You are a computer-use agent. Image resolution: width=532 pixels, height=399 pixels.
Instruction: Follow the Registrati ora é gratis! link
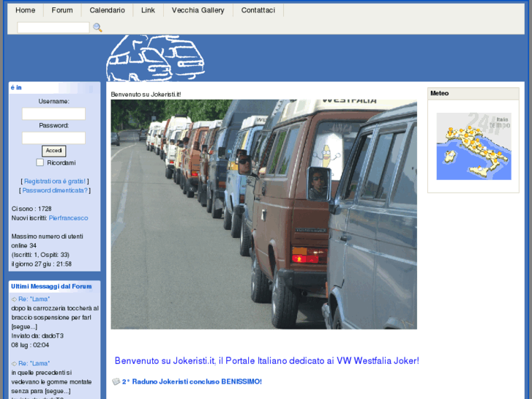coord(55,182)
